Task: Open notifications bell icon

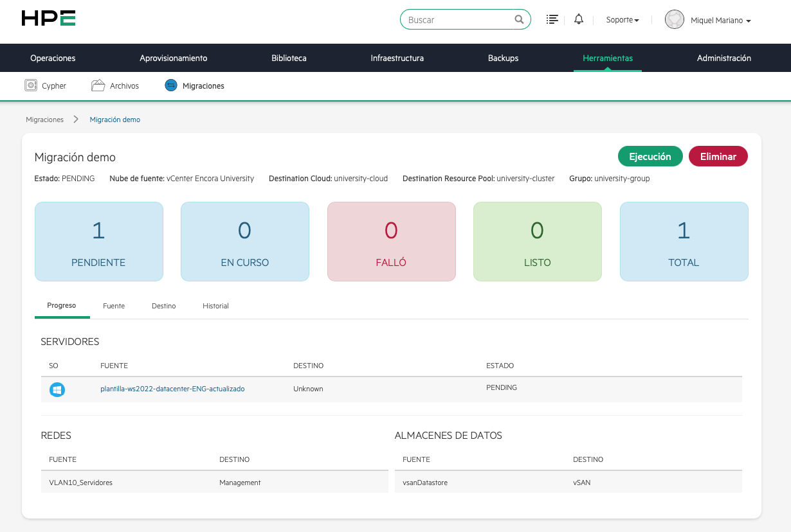Action: point(579,19)
